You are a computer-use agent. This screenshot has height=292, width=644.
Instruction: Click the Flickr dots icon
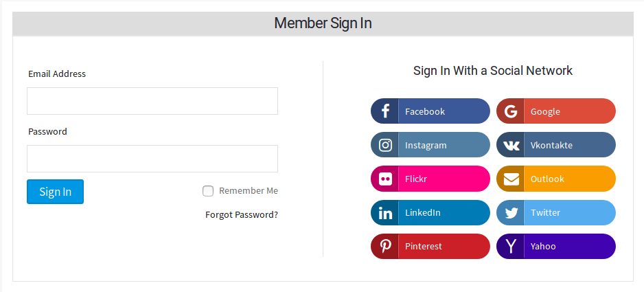pyautogui.click(x=385, y=179)
